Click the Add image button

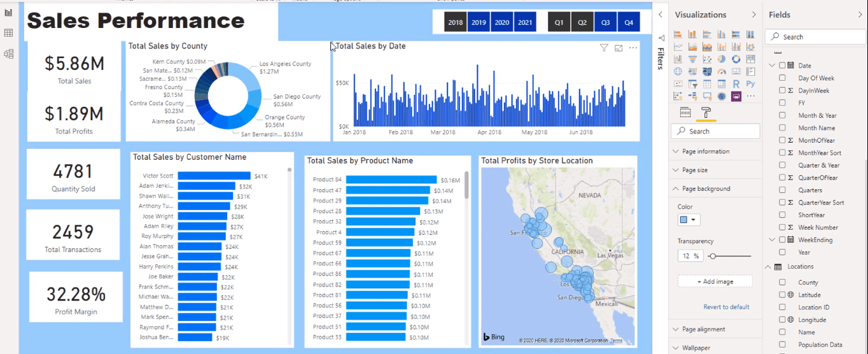click(715, 281)
